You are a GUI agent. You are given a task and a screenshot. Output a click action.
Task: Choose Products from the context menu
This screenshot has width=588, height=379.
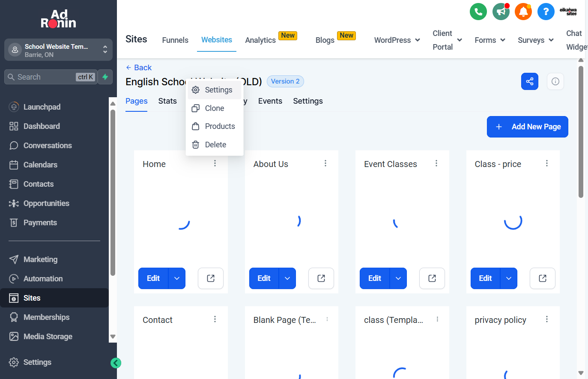(x=215, y=126)
